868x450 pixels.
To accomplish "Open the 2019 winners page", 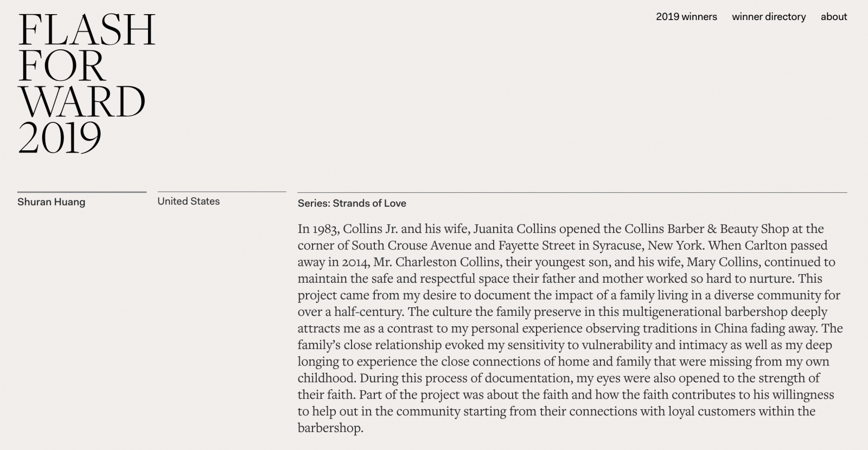I will (x=686, y=17).
